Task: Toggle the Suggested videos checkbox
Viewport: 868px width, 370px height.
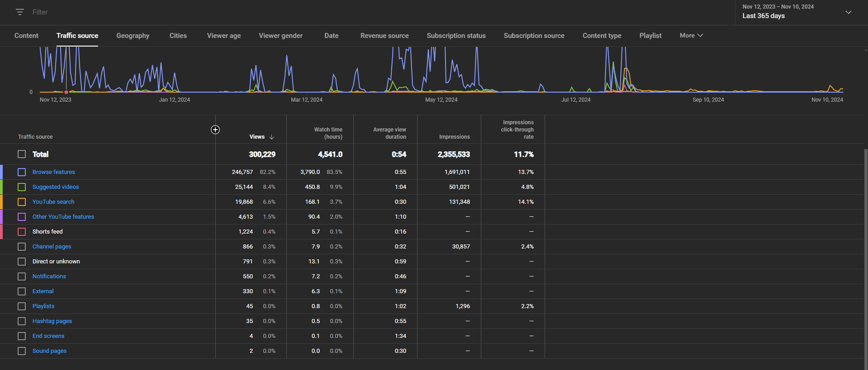Action: point(22,187)
